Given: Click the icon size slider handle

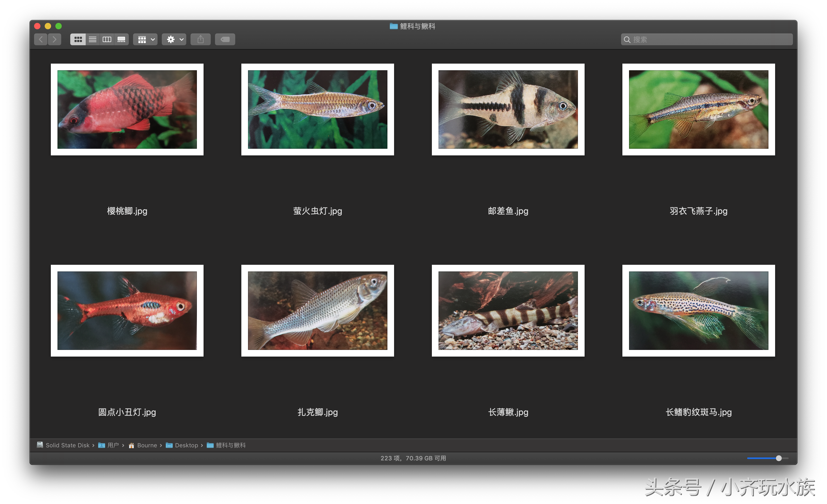Looking at the screenshot, I should [779, 458].
